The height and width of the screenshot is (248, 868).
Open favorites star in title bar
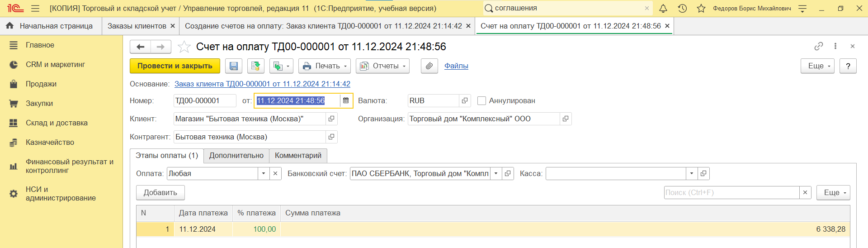pyautogui.click(x=701, y=8)
